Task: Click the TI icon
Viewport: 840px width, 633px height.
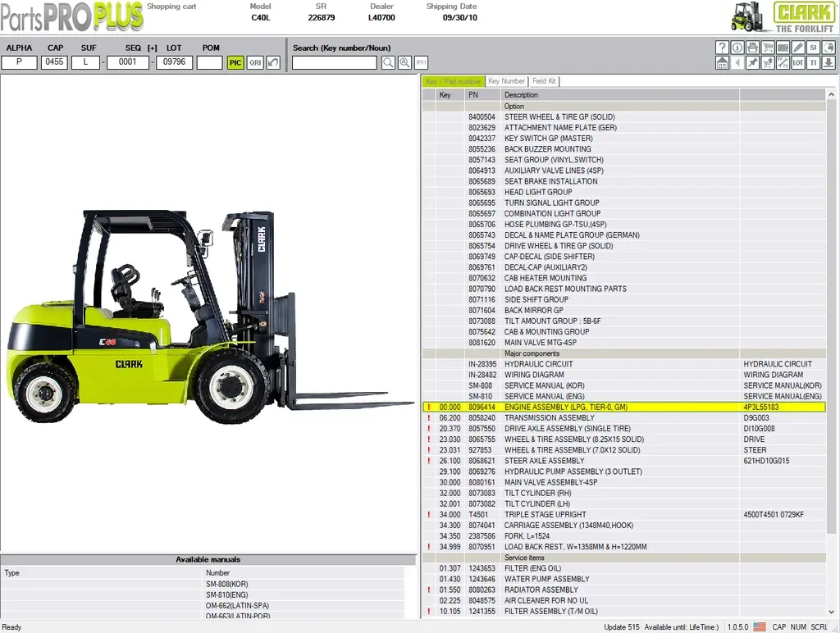Action: (812, 62)
